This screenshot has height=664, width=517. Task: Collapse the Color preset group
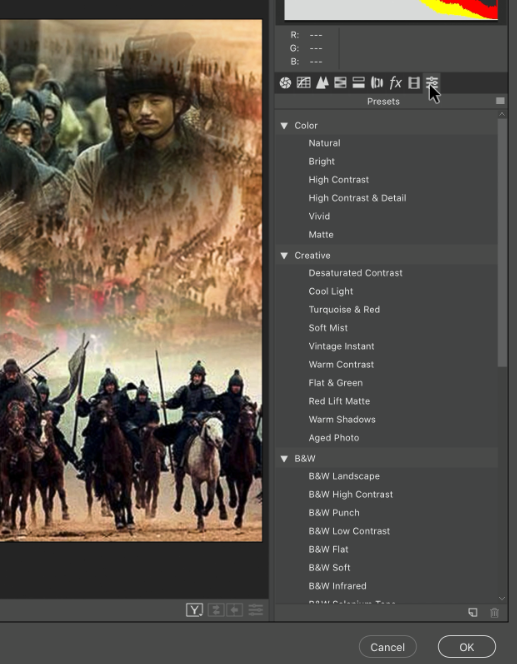(x=284, y=126)
